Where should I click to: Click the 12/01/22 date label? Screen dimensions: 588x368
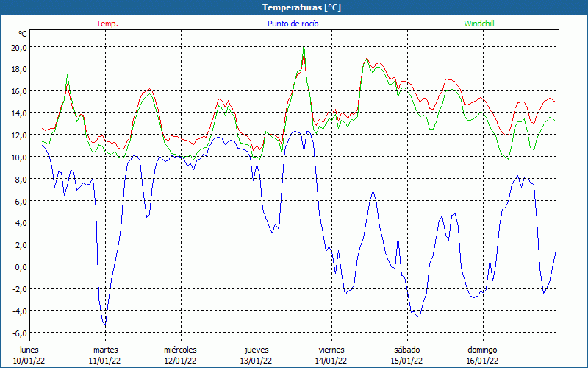(180, 361)
